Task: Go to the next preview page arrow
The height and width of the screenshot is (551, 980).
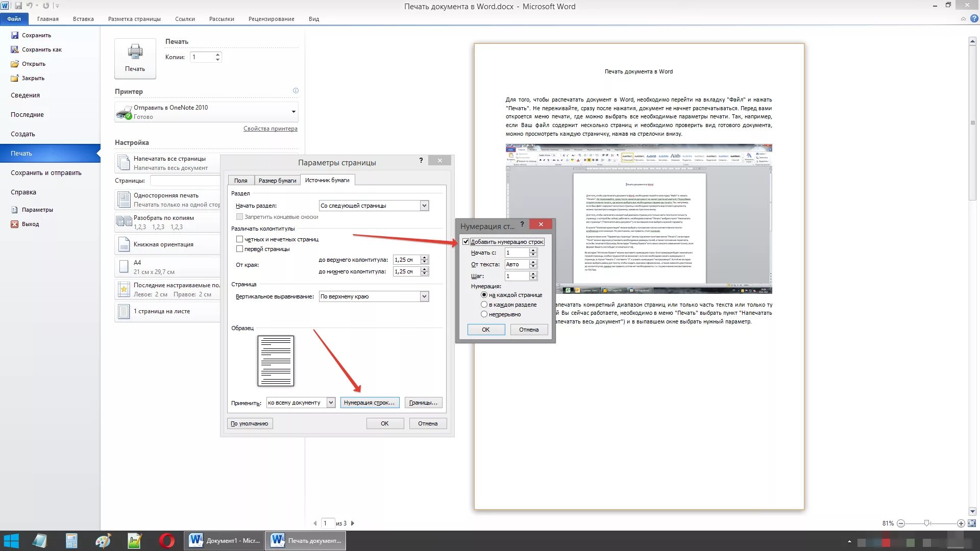Action: point(353,523)
